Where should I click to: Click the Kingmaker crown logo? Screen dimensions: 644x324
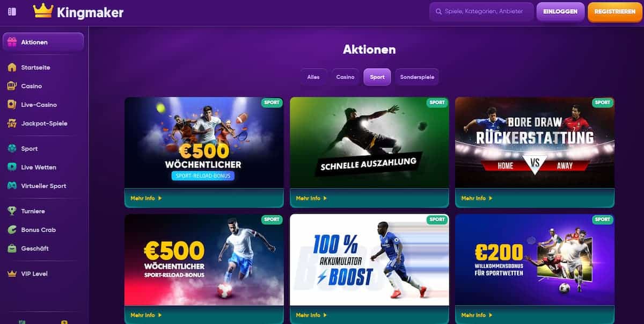[x=43, y=11]
